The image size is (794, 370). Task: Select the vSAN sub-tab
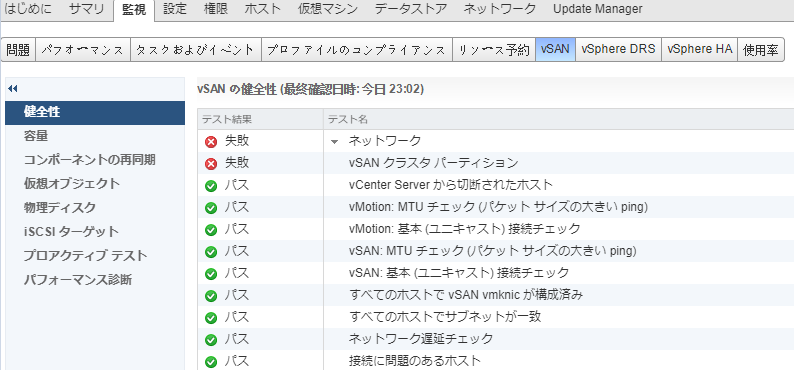555,50
